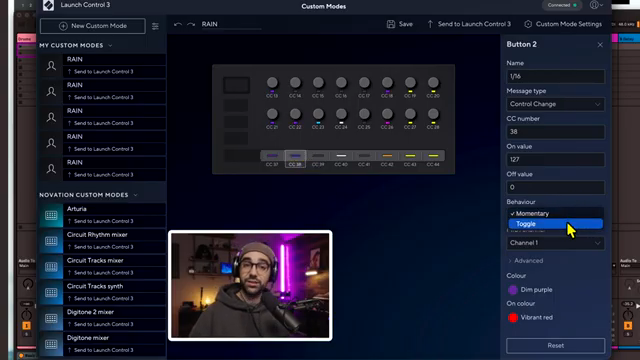Send Circuit Rhythm mixer to Launch Control 3

coord(100,247)
